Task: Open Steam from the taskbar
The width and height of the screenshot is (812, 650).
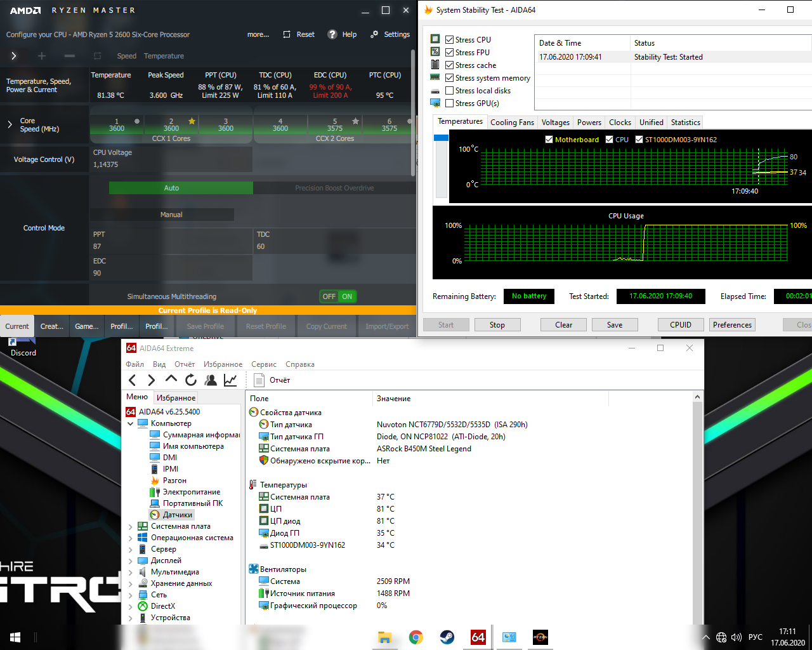Action: coord(447,637)
